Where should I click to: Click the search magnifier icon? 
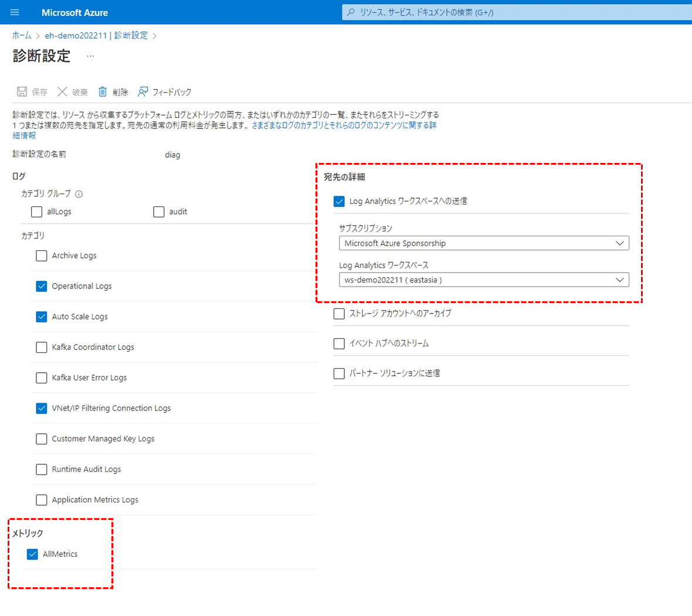pyautogui.click(x=351, y=12)
